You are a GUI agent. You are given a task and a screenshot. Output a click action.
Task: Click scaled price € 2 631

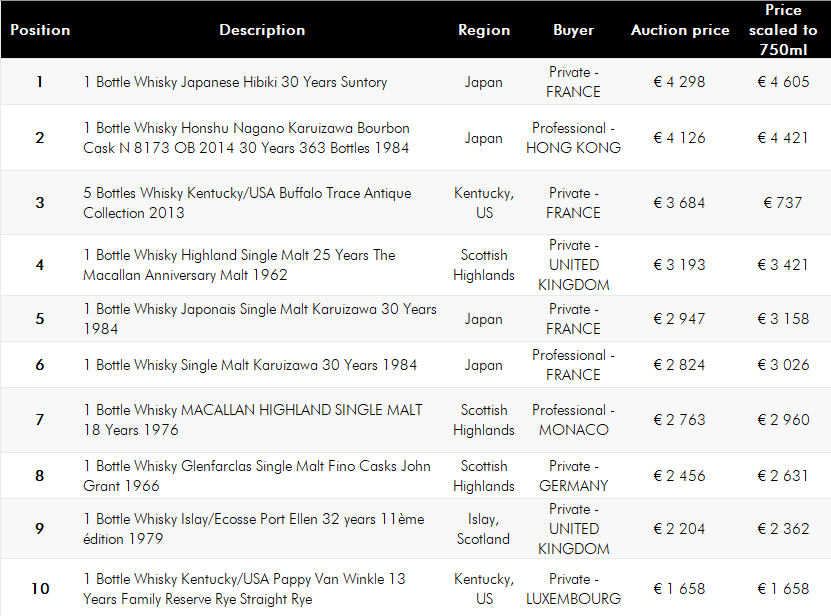(x=783, y=476)
